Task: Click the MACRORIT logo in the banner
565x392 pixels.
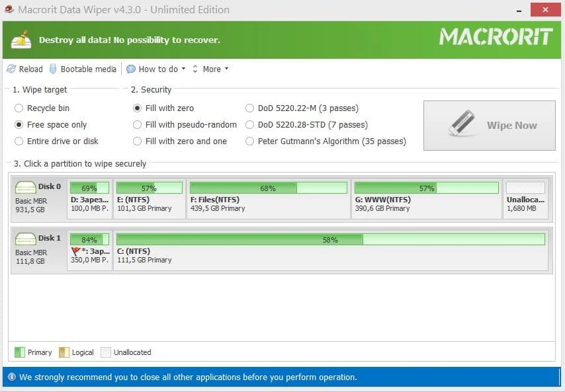Action: [x=496, y=37]
